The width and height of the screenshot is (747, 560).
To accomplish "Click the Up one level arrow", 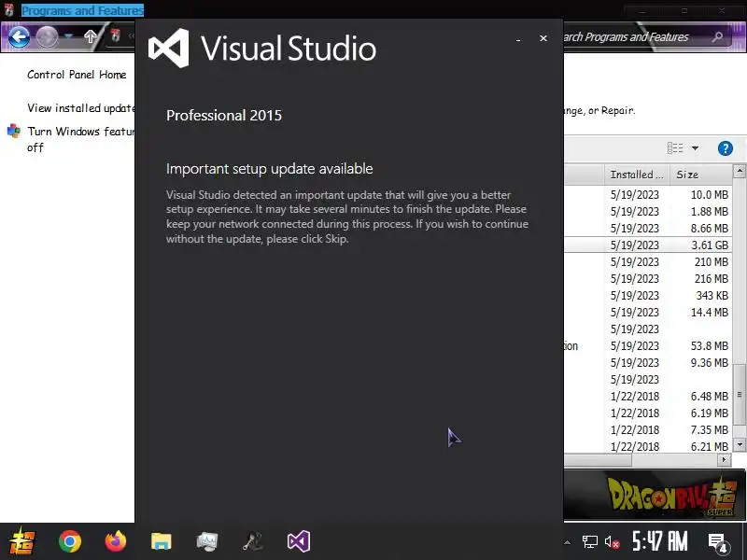I will [90, 36].
